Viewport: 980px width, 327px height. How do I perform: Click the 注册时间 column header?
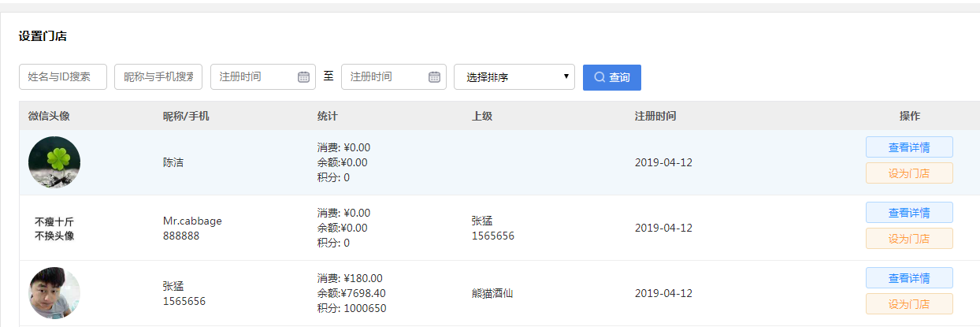tap(655, 116)
